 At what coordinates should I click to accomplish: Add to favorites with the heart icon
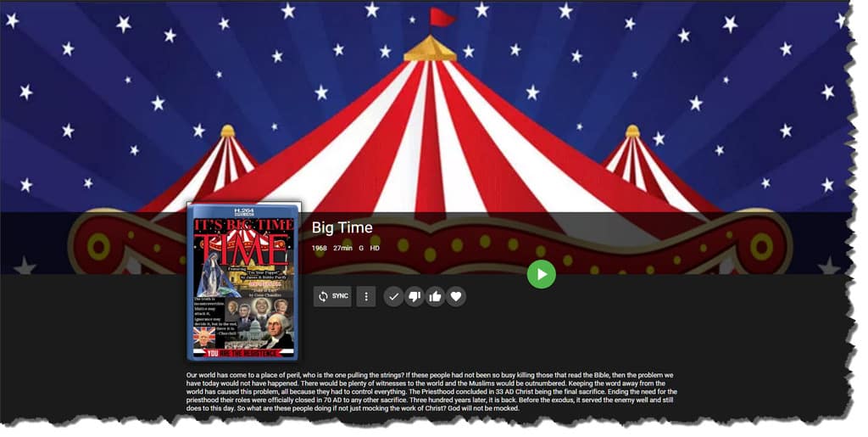(455, 296)
